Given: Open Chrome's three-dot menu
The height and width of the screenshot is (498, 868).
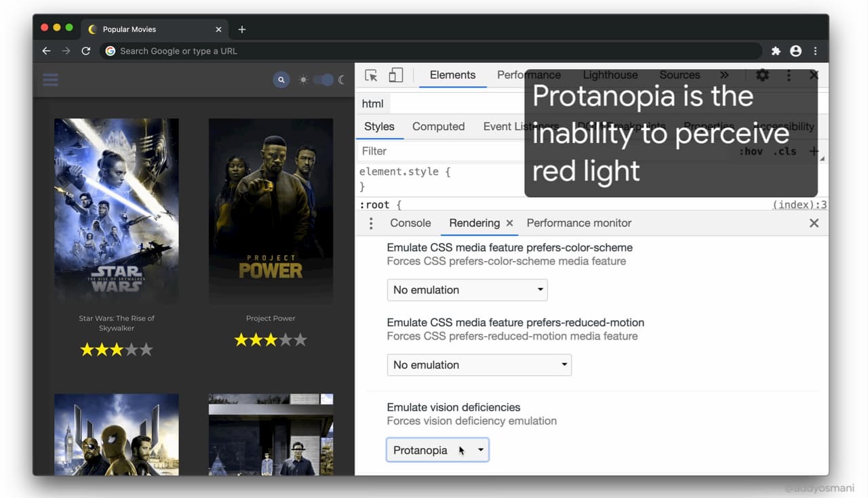Looking at the screenshot, I should (x=815, y=51).
